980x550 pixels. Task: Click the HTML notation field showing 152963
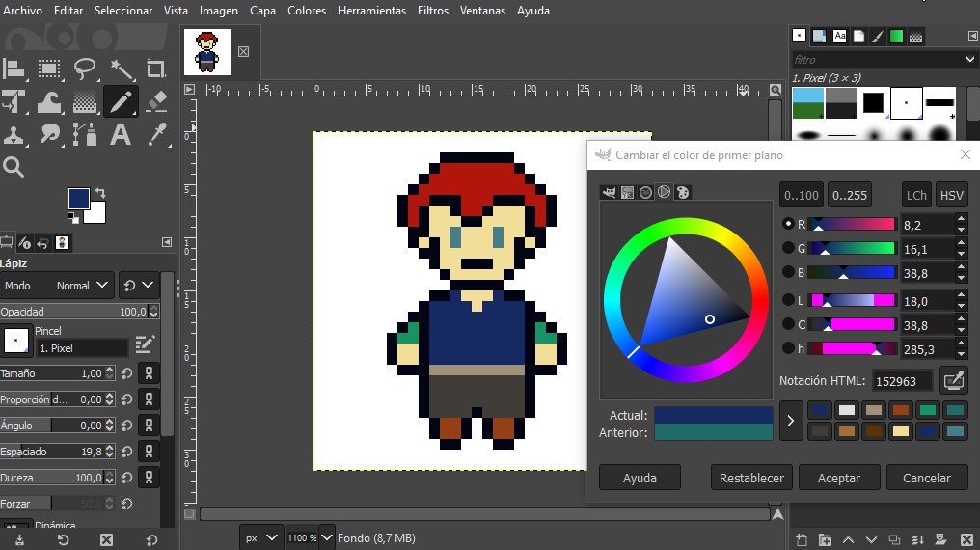(x=902, y=381)
